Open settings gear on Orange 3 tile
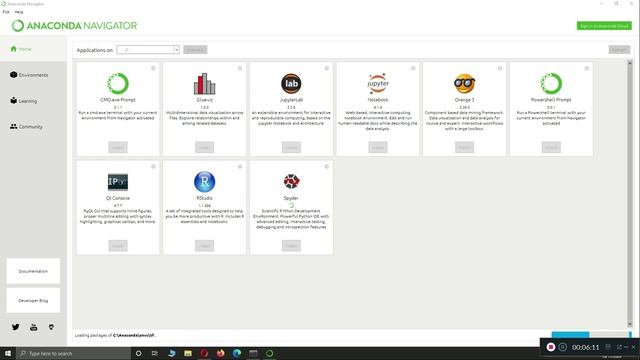The image size is (640, 360). 500,68
